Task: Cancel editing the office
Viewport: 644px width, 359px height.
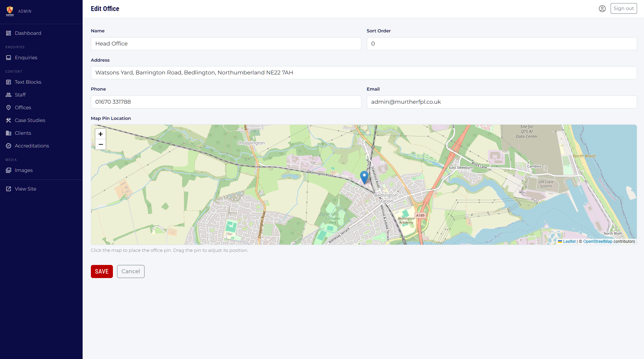Action: (x=130, y=271)
